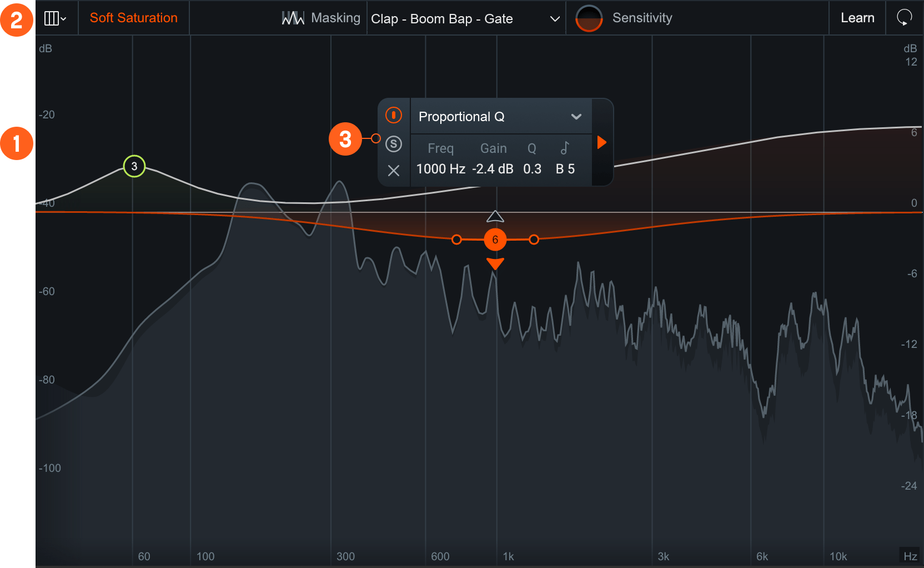Select EQ node 3 on the curve
924x568 pixels.
tap(133, 165)
